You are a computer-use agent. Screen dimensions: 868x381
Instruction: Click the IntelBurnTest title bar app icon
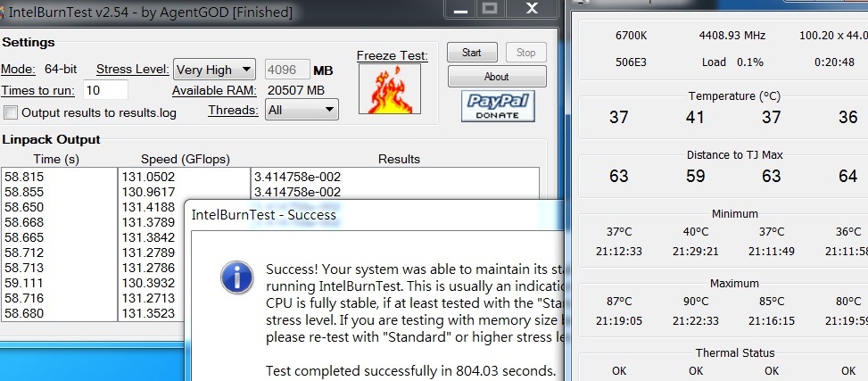click(2, 12)
